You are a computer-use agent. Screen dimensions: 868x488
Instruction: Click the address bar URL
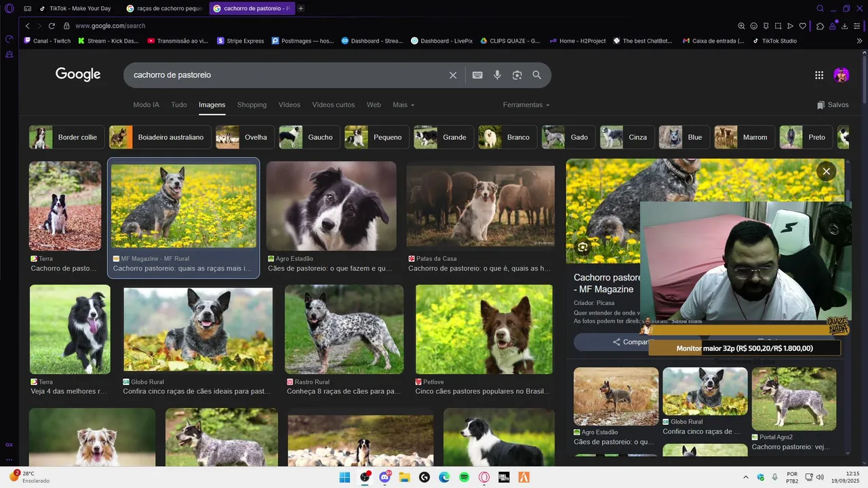point(111,26)
